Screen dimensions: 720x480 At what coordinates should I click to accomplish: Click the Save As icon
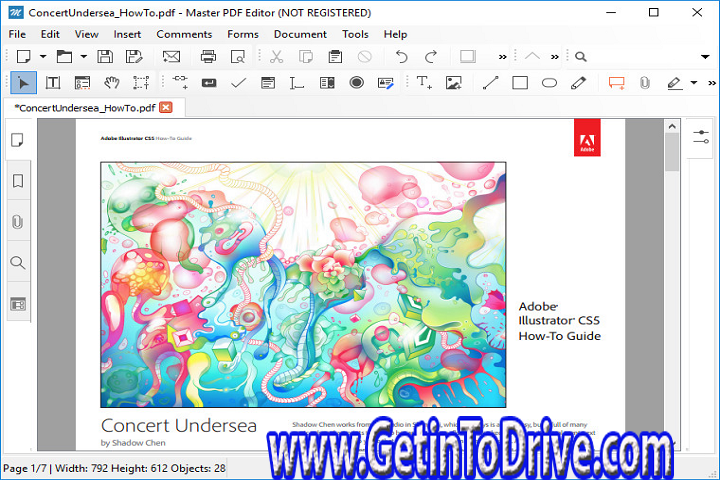click(134, 56)
